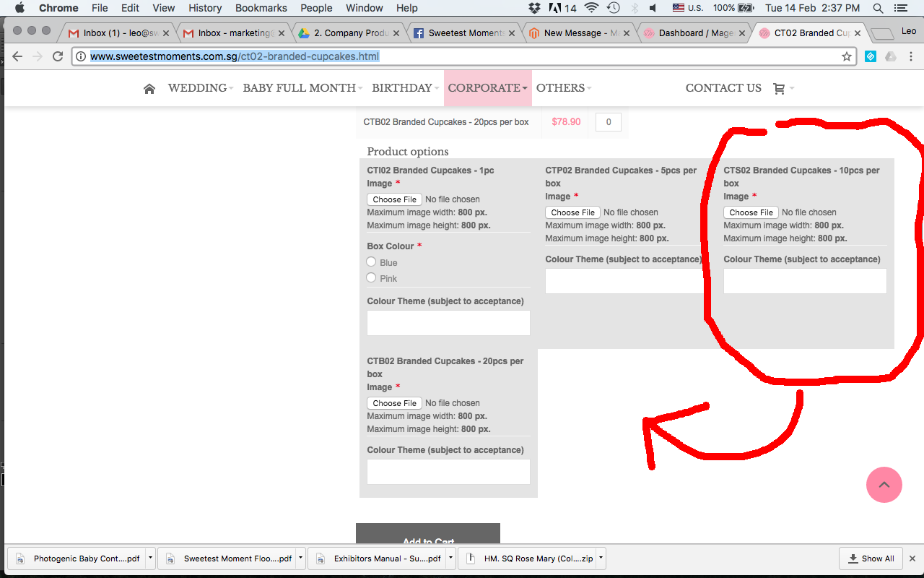Image resolution: width=924 pixels, height=578 pixels.
Task: Click the Dropbox icon in the menu bar
Action: click(533, 8)
